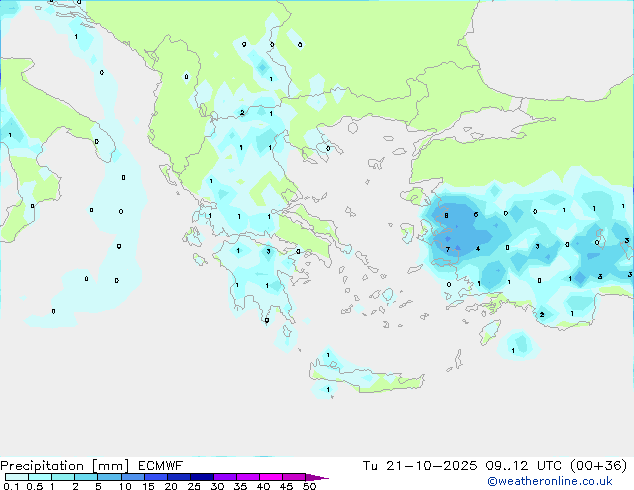This screenshot has width=634, height=490.
Task: Click the "40" legend scale label
Action: pyautogui.click(x=263, y=486)
